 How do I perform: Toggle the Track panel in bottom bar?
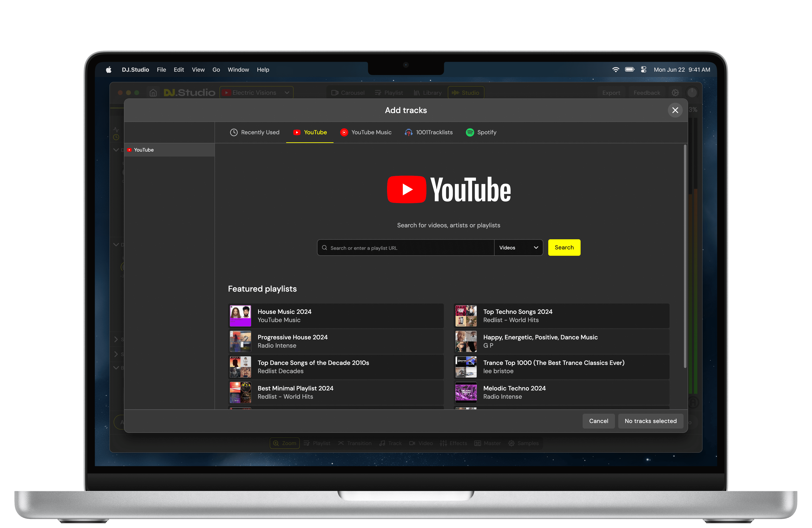pos(391,443)
